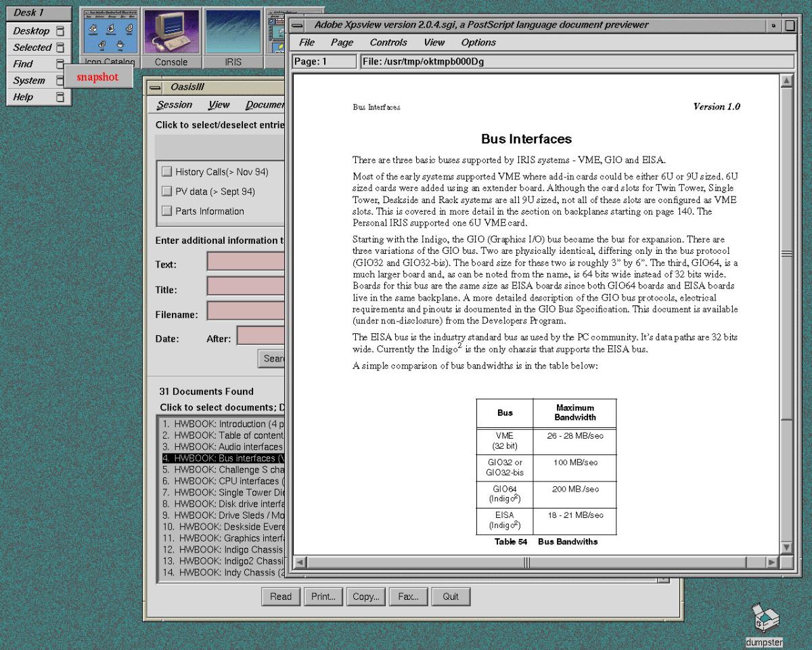Open the Console desk icon
The height and width of the screenshot is (650, 812).
(171, 38)
